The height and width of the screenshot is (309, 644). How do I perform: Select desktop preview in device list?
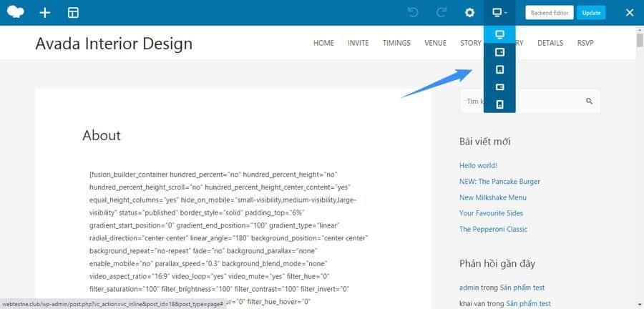point(499,34)
